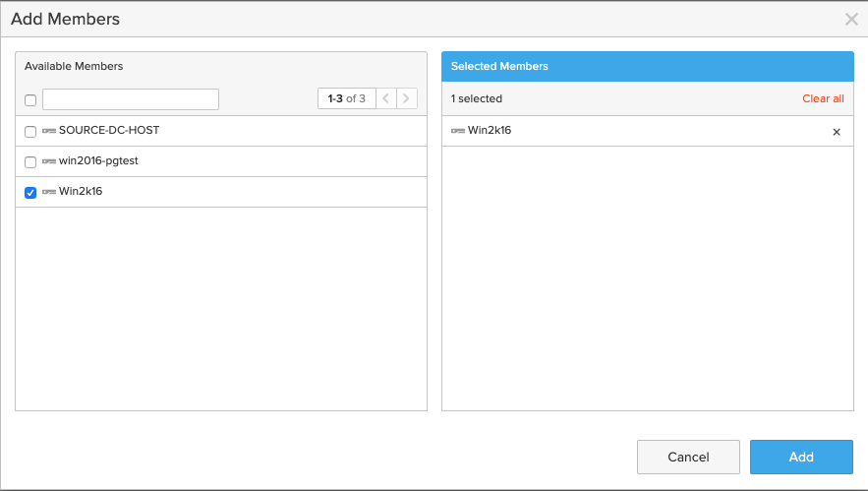Screen dimensions: 868x491
Task: Focus the available members search field
Action: tap(130, 99)
